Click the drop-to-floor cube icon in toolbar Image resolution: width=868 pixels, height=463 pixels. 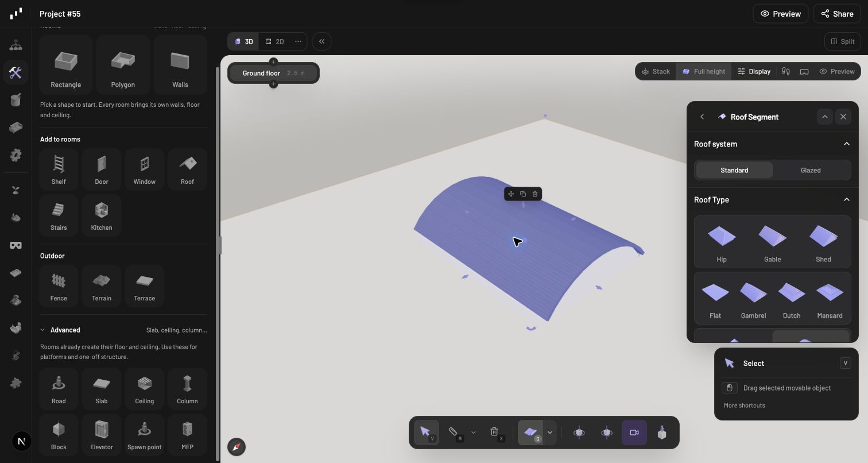[x=662, y=433]
